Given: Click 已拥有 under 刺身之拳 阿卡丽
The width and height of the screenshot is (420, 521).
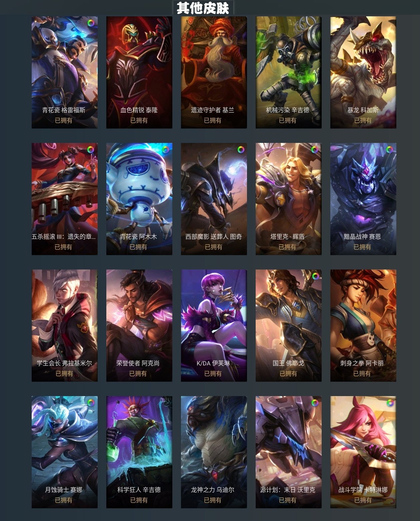Looking at the screenshot, I should 362,373.
